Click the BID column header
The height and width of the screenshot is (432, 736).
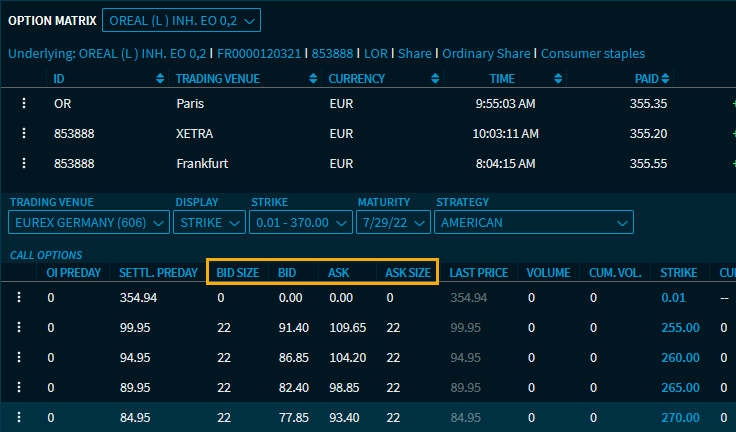[x=287, y=272]
